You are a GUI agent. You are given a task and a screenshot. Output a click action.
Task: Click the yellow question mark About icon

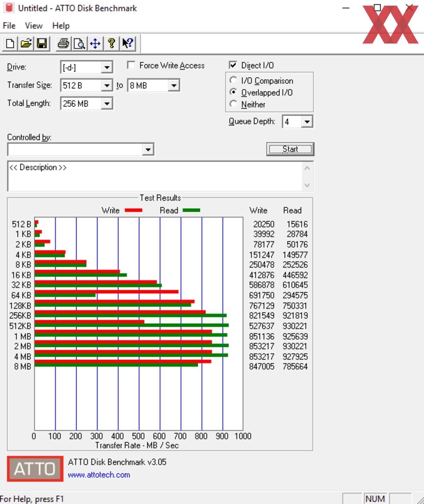coord(111,43)
